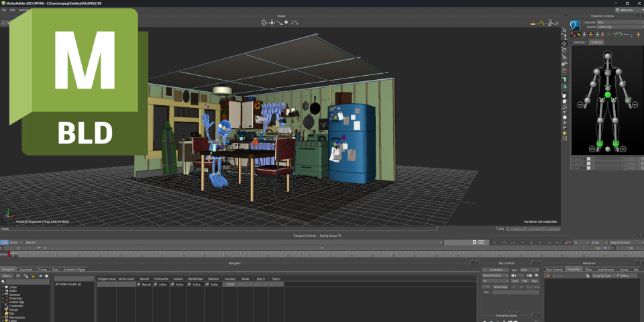Toggle the Custom Active checkbox
644x322 pixels.
point(172,284)
